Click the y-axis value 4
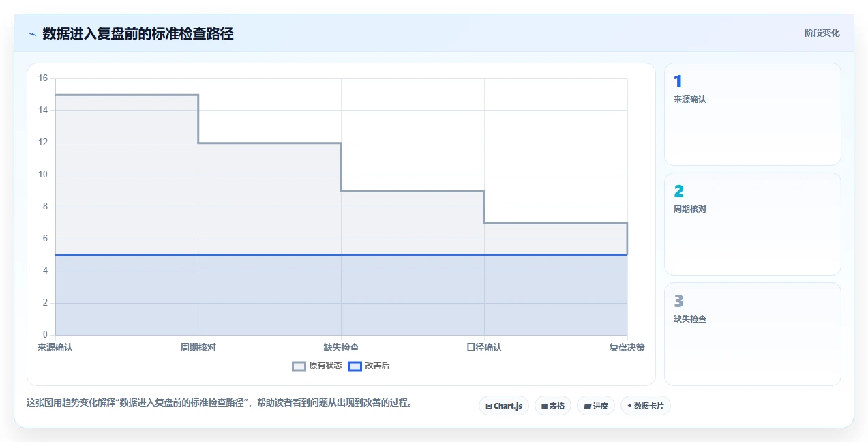The height and width of the screenshot is (442, 868). coord(45,271)
